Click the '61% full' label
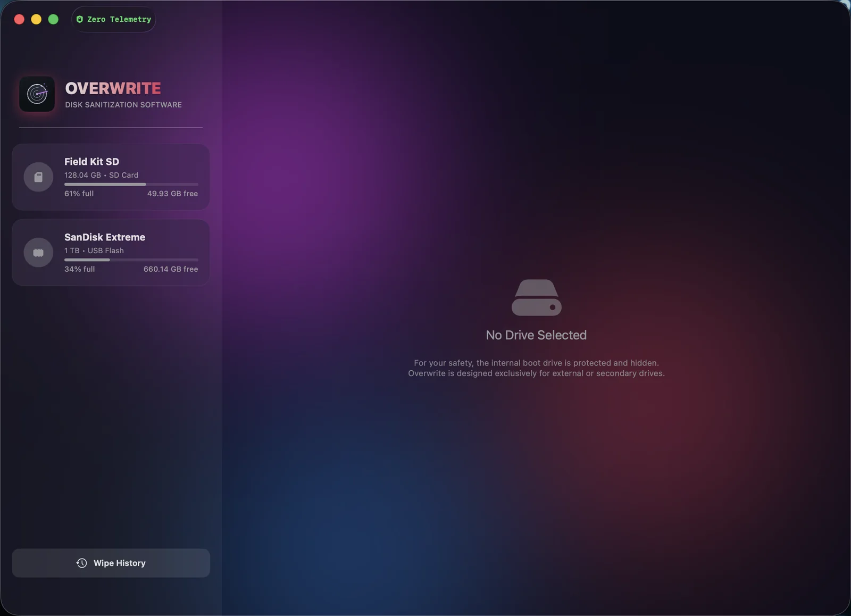 tap(79, 194)
